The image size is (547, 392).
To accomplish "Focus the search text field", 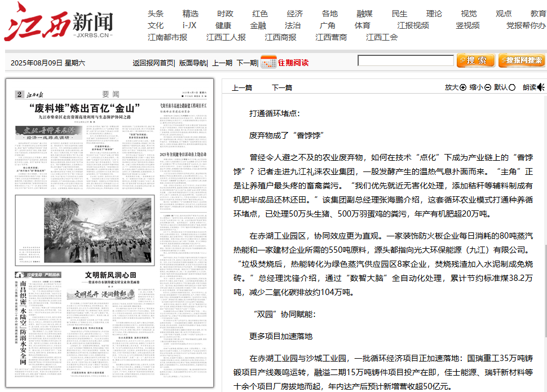I will click(x=405, y=60).
